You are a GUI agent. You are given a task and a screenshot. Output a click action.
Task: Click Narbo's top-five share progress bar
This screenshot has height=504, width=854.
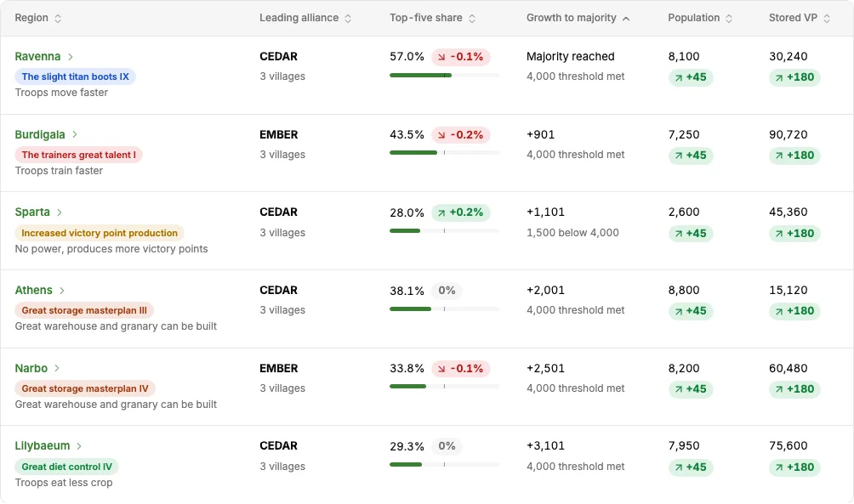(444, 387)
